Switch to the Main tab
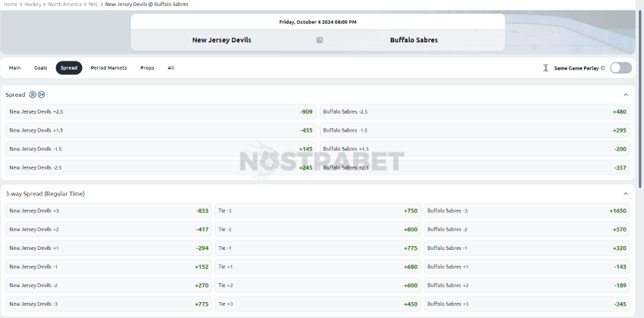Viewport: 644px width, 318px height. (x=15, y=67)
